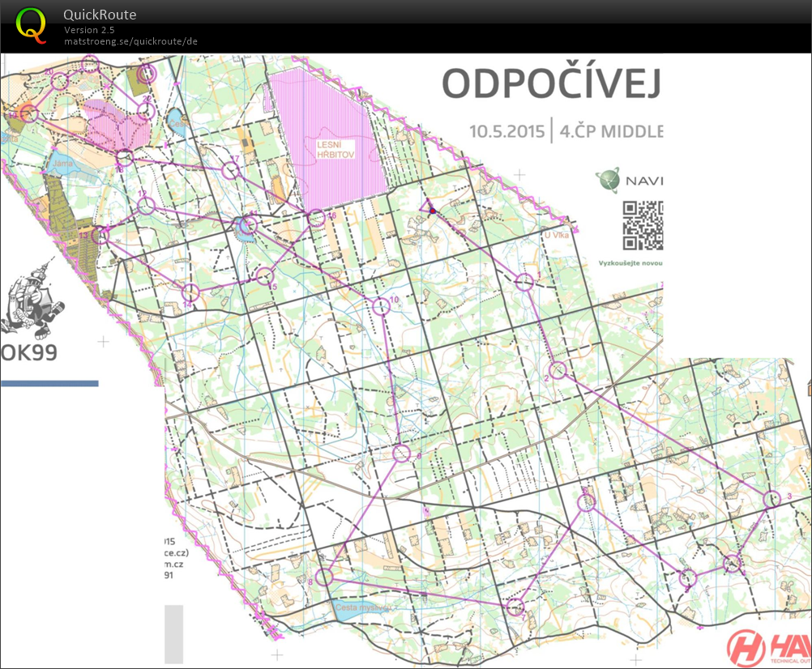
Task: Open the matstroeng.se/quickroute/de link
Action: pos(131,40)
